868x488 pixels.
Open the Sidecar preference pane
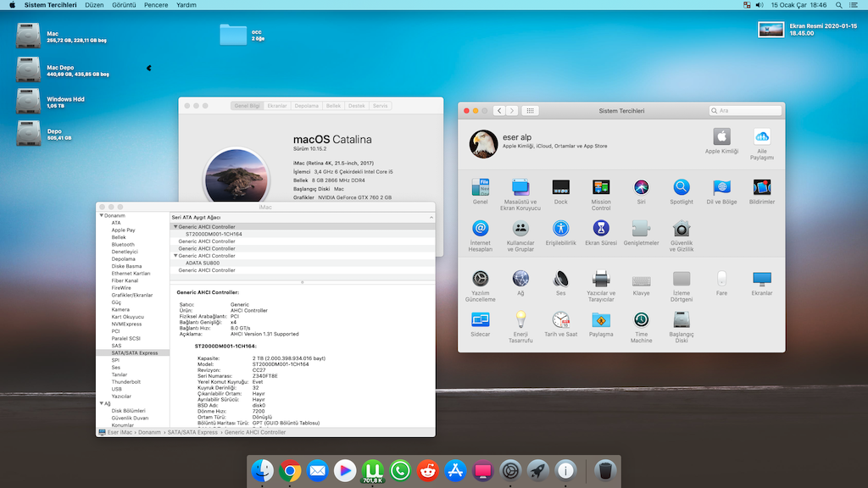point(481,320)
